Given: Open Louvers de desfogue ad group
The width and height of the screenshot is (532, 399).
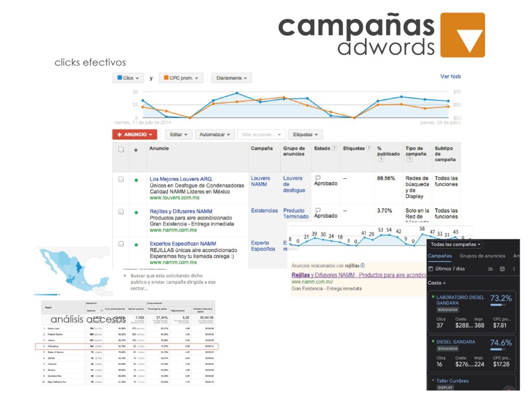Looking at the screenshot, I should (x=294, y=184).
